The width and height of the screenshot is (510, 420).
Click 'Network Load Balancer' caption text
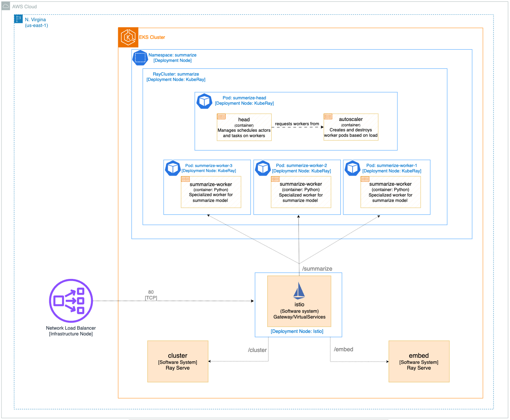71,328
